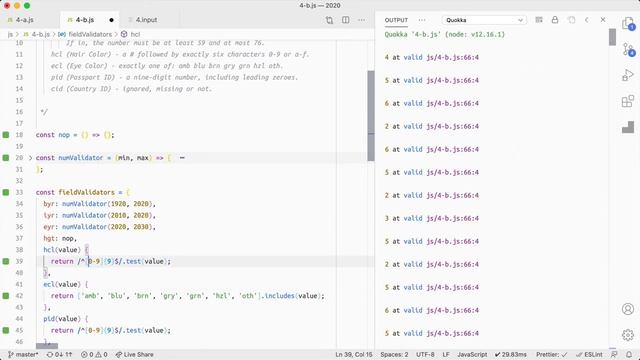Click 'hgt: nop,' line
This screenshot has height=360, width=640.
pyautogui.click(x=60, y=238)
